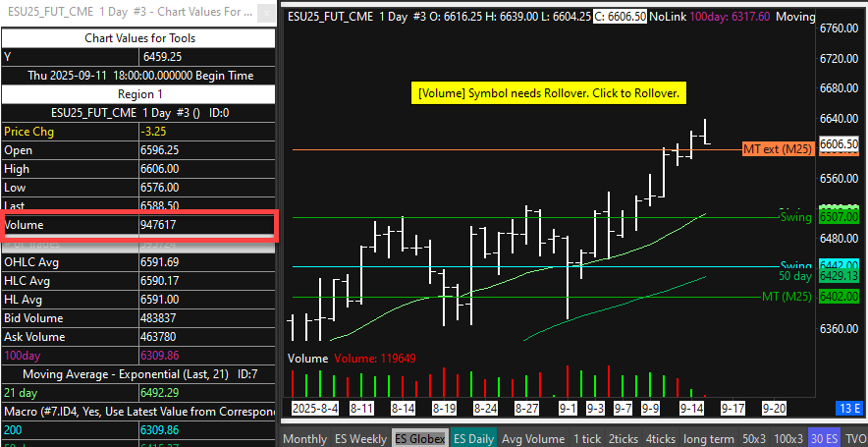Open the 30 ES chart tab
This screenshot has height=447, width=868.
click(824, 439)
